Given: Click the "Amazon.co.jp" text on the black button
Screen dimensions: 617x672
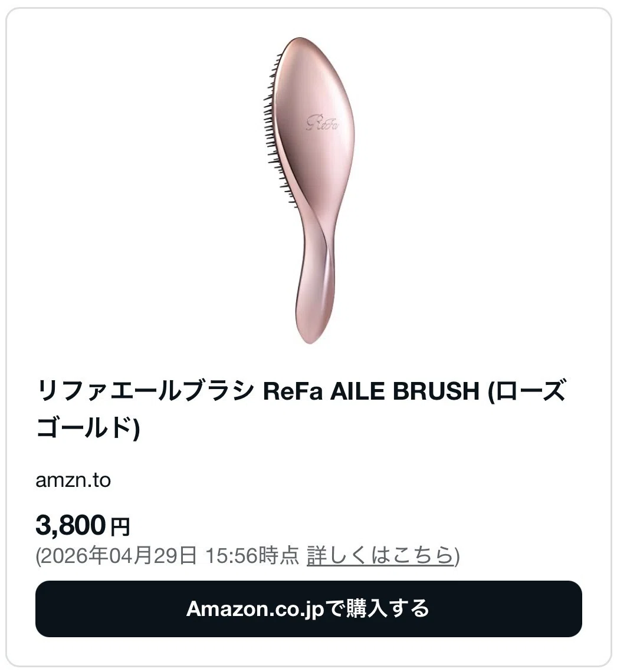Looking at the screenshot, I should click(x=255, y=609).
